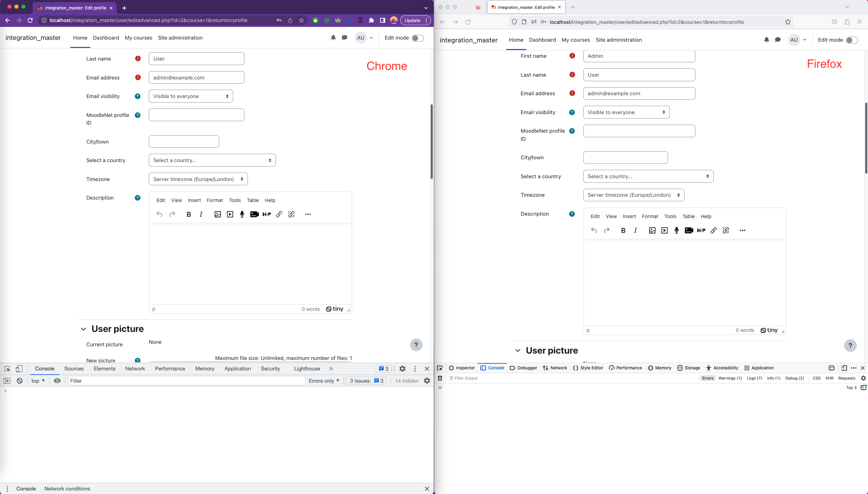Switch to Elements tab in Chrome DevTools
The image size is (868, 494).
(104, 369)
